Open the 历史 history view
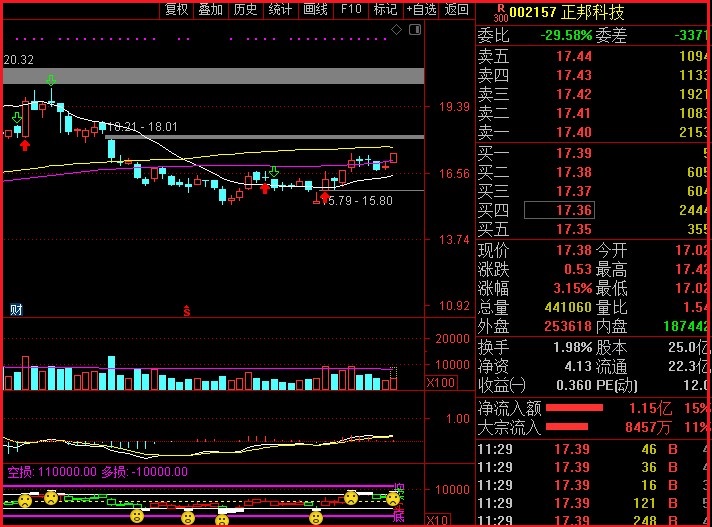Viewport: 712px width, 527px height. click(245, 10)
